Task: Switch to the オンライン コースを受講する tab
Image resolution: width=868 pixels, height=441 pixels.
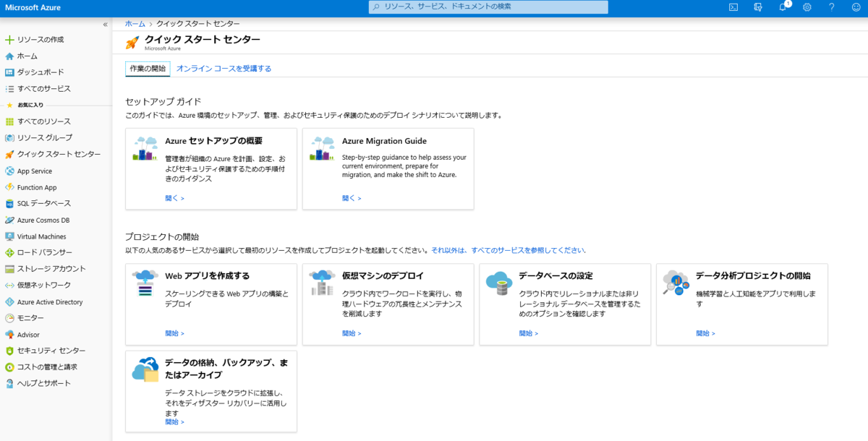Action: [x=224, y=68]
